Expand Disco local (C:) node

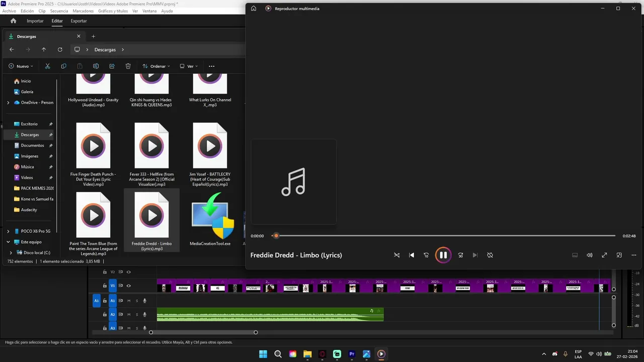point(12,252)
